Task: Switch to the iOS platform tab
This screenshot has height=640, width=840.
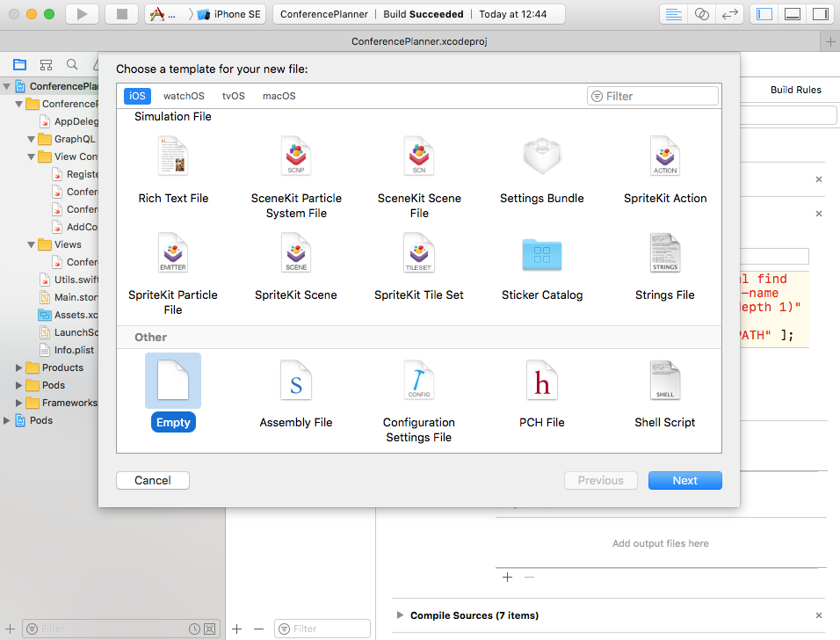Action: point(137,96)
